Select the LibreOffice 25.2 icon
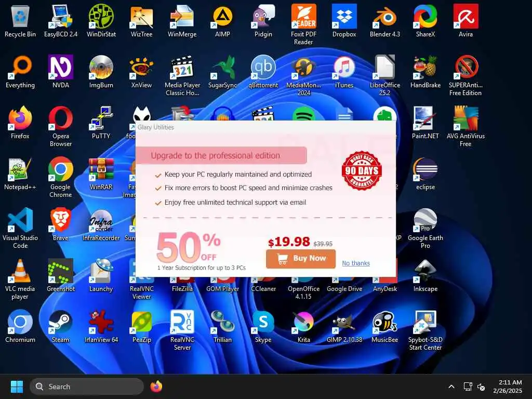The height and width of the screenshot is (399, 532). 385,75
